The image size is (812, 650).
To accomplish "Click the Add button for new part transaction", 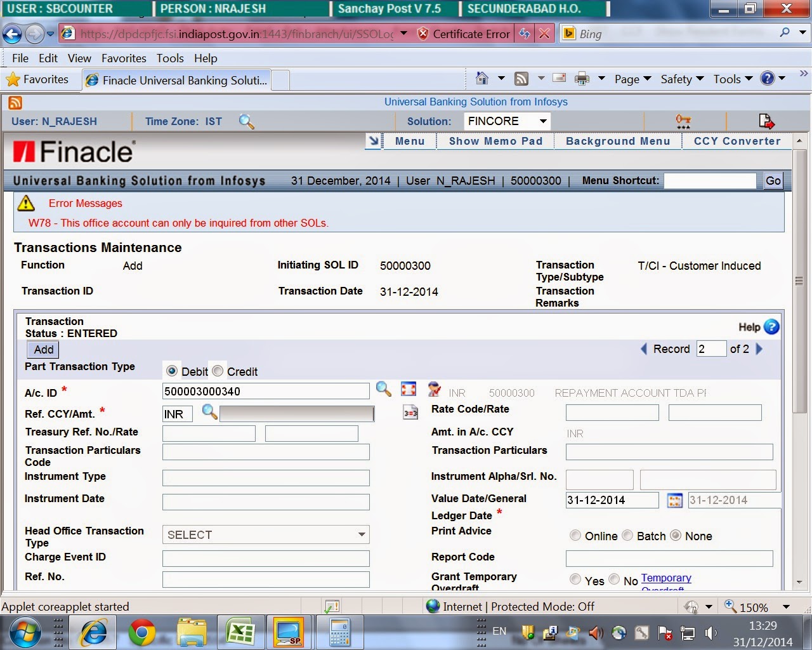I will tap(42, 349).
